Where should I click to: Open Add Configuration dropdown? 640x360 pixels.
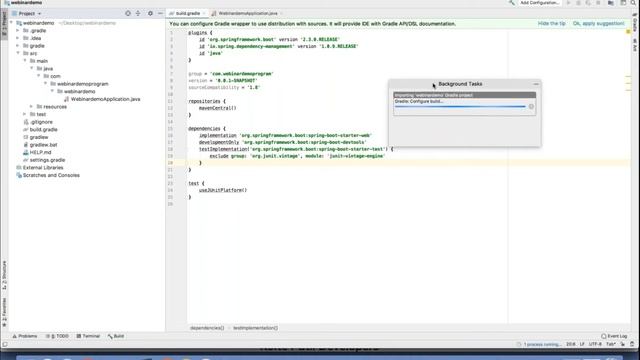539,3
